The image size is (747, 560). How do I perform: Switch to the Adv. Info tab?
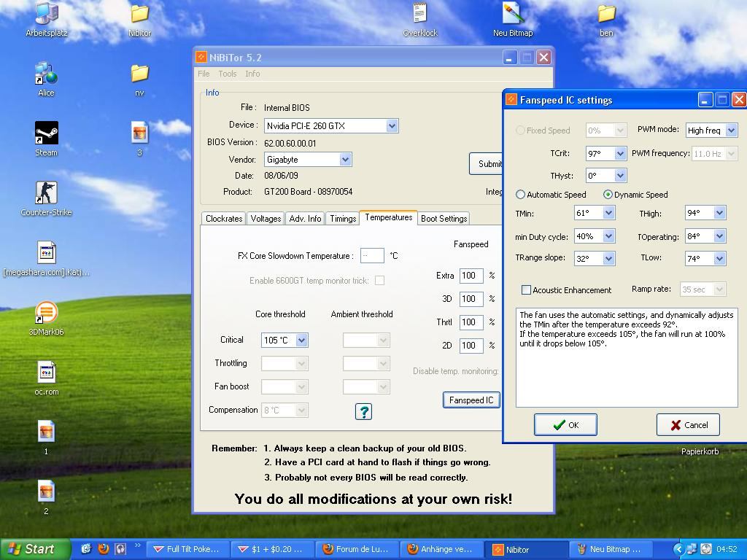click(305, 218)
